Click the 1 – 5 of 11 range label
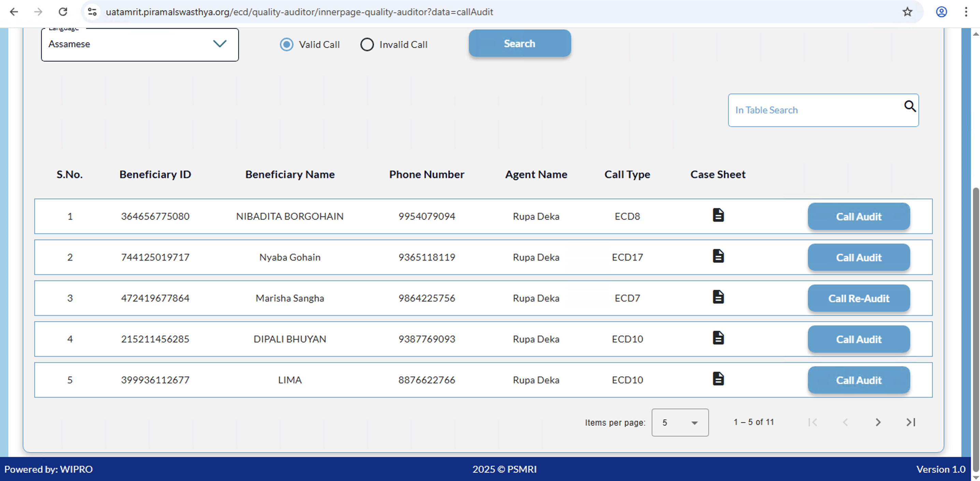The width and height of the screenshot is (980, 481). [754, 422]
